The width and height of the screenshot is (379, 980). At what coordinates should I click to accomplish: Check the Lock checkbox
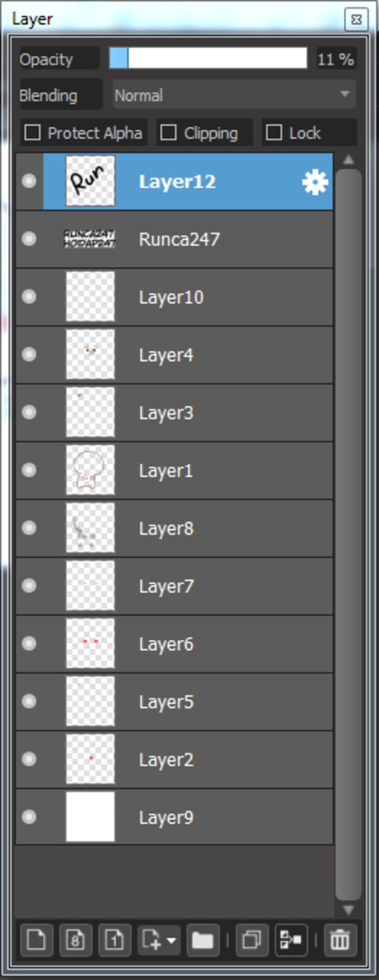274,133
